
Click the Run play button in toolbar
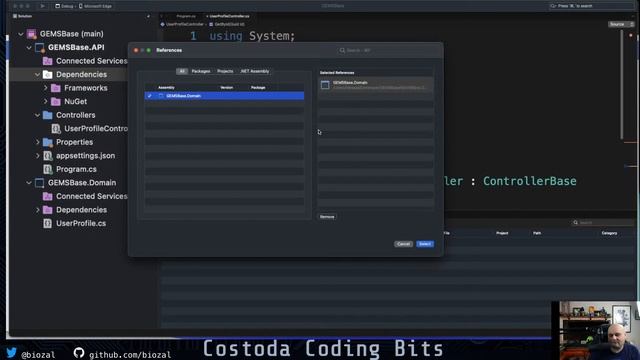(x=42, y=6)
